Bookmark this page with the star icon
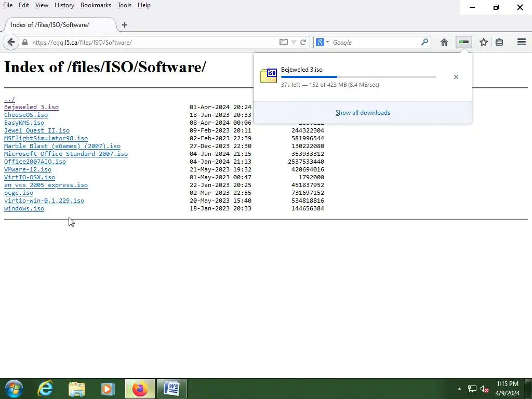 tap(484, 42)
